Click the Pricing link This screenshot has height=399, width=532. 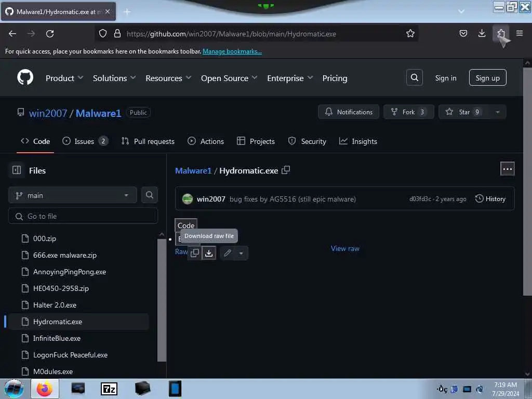click(x=335, y=78)
